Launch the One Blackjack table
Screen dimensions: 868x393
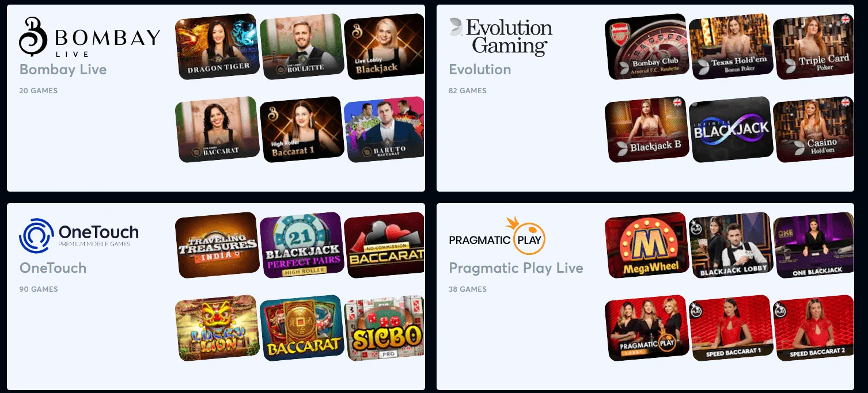pyautogui.click(x=813, y=245)
